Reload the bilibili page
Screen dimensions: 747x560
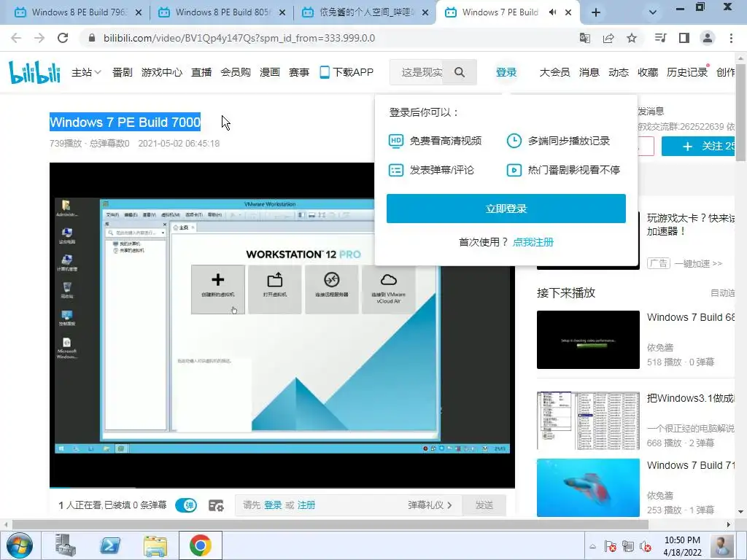click(63, 38)
